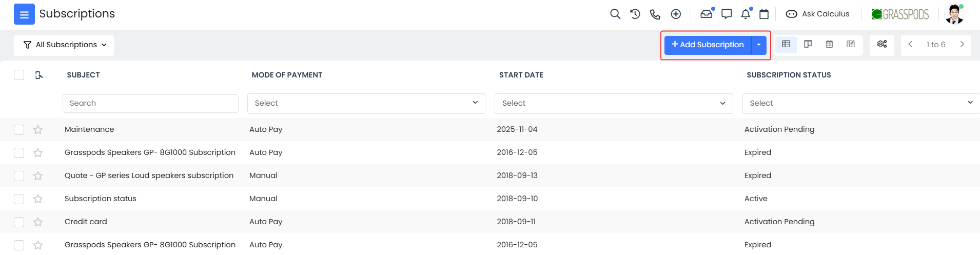Viewport: 980px width, 255px height.
Task: Click the Add Subscription button
Action: click(x=708, y=45)
